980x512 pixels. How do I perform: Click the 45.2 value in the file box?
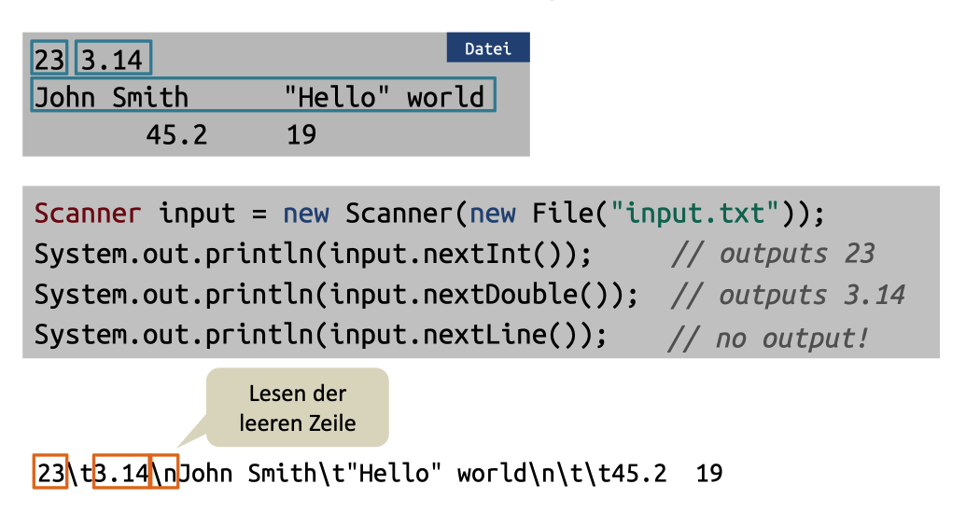[x=176, y=135]
